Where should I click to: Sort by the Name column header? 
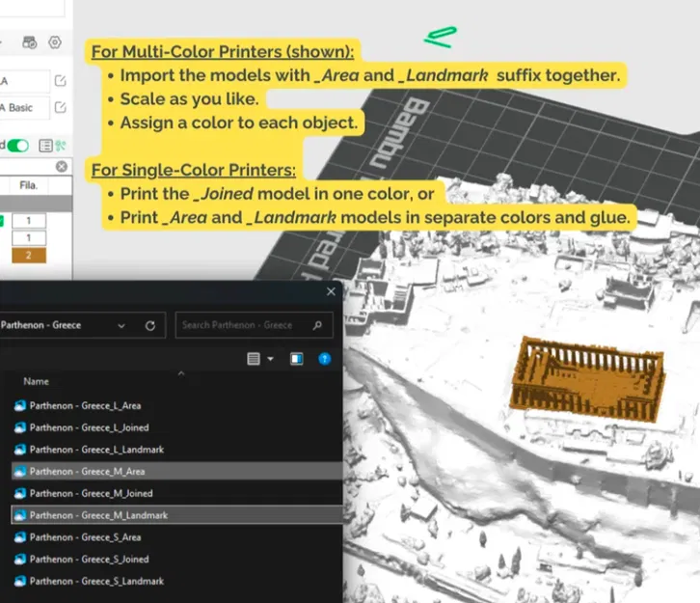(x=37, y=381)
